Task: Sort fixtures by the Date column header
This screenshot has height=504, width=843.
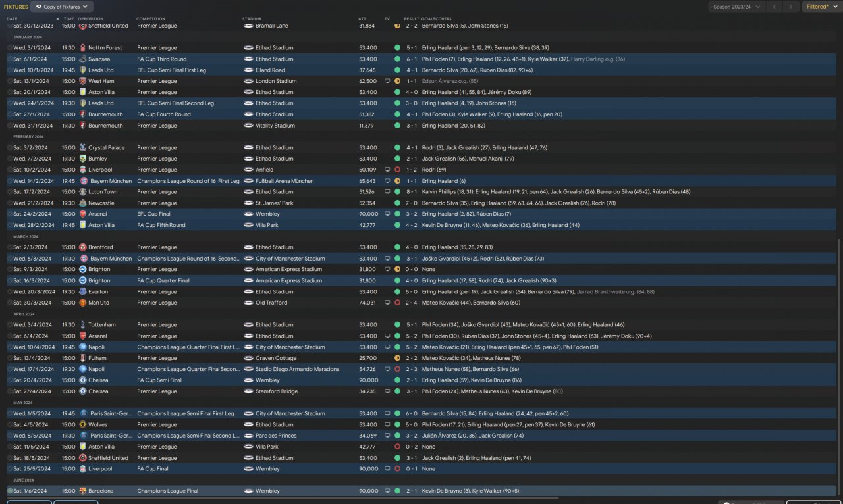Action: pyautogui.click(x=12, y=19)
